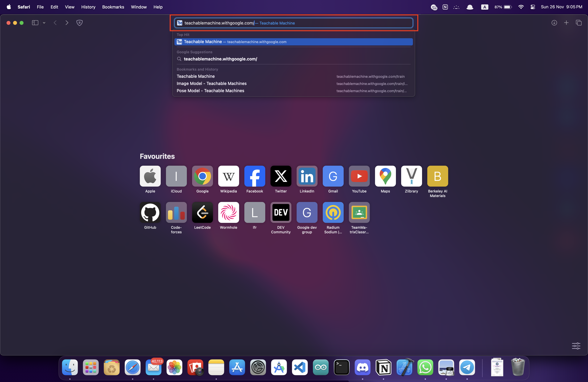588x382 pixels.
Task: Select Google suggestion teachablemachine.withgoogle.com/
Action: [220, 59]
